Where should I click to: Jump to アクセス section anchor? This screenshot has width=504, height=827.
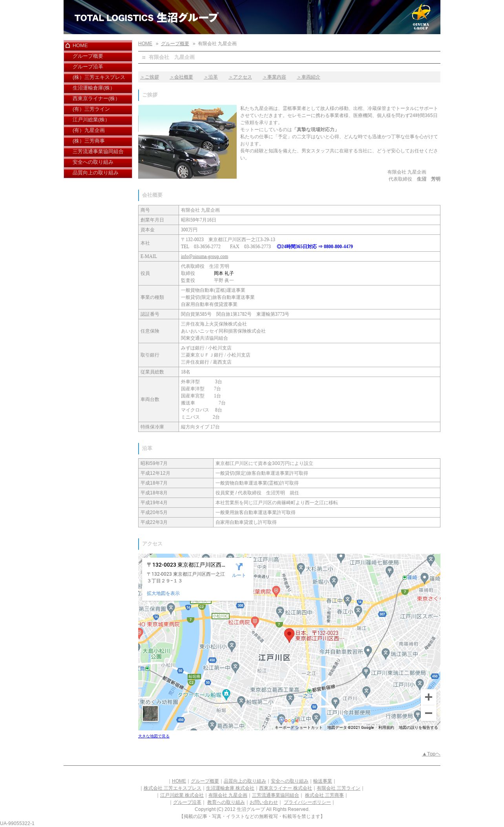(x=240, y=77)
